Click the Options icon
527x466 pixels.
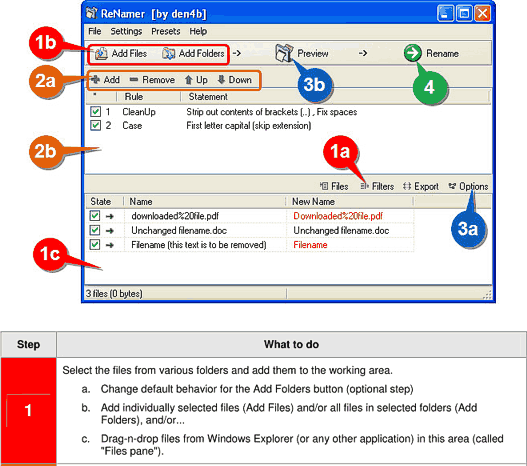coord(452,186)
